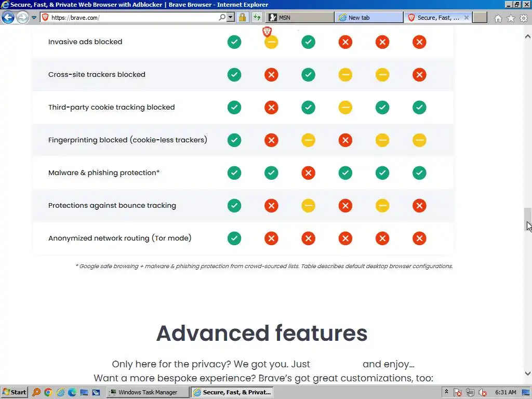The image size is (532, 399).
Task: Click the green check in Fingerprinting blocked row
Action: [234, 140]
